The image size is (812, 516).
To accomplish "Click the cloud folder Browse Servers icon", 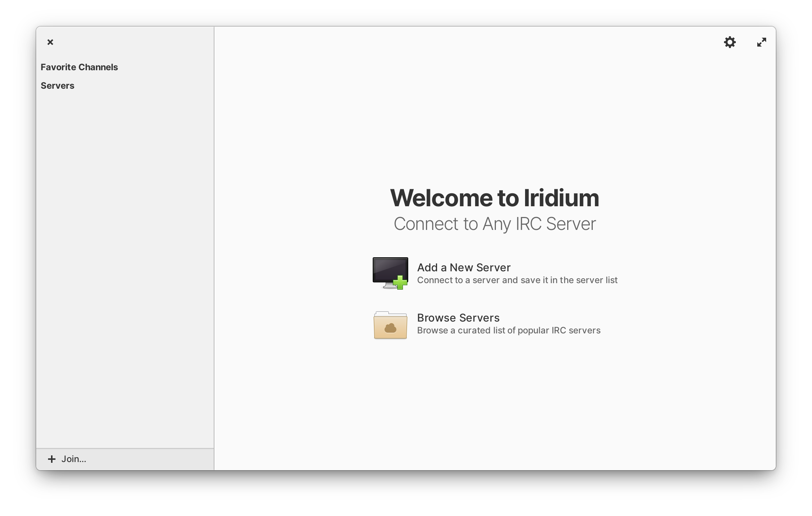I will pyautogui.click(x=390, y=325).
